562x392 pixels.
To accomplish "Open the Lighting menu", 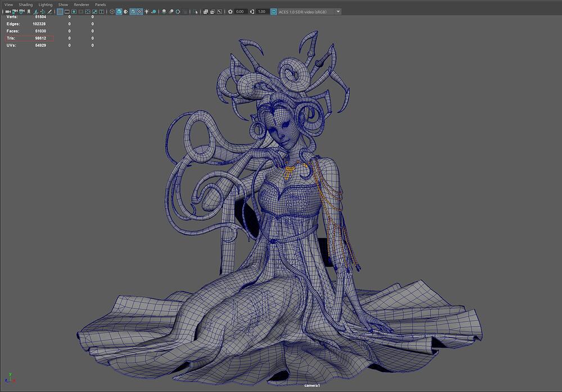I will 45,4.
